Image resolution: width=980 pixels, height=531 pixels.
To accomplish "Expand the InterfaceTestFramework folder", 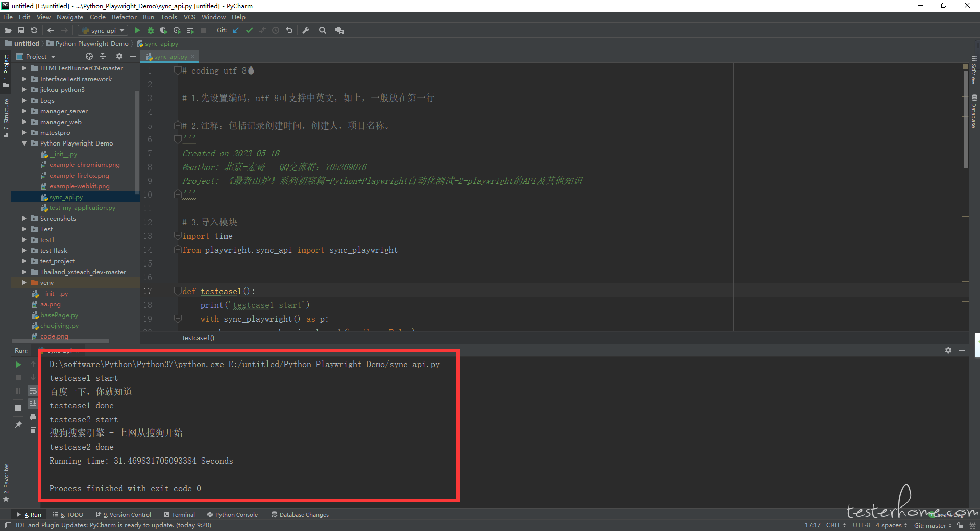I will (24, 79).
